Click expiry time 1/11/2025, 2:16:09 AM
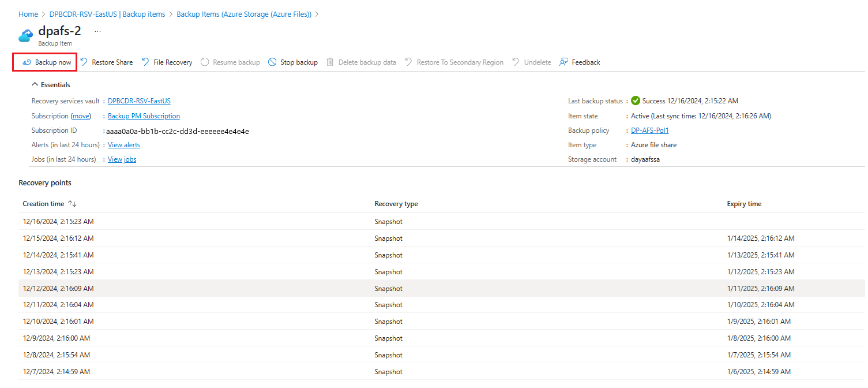Viewport: 868px width, 388px height. [x=761, y=289]
